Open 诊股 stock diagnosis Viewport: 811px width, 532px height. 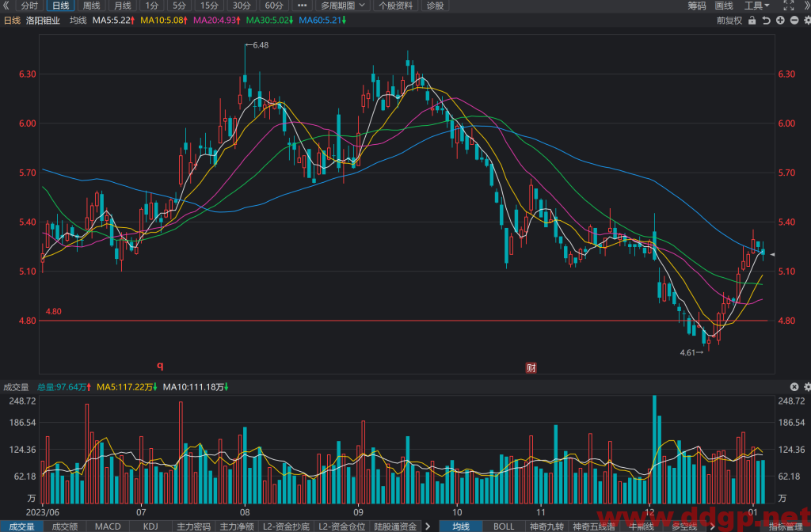435,6
